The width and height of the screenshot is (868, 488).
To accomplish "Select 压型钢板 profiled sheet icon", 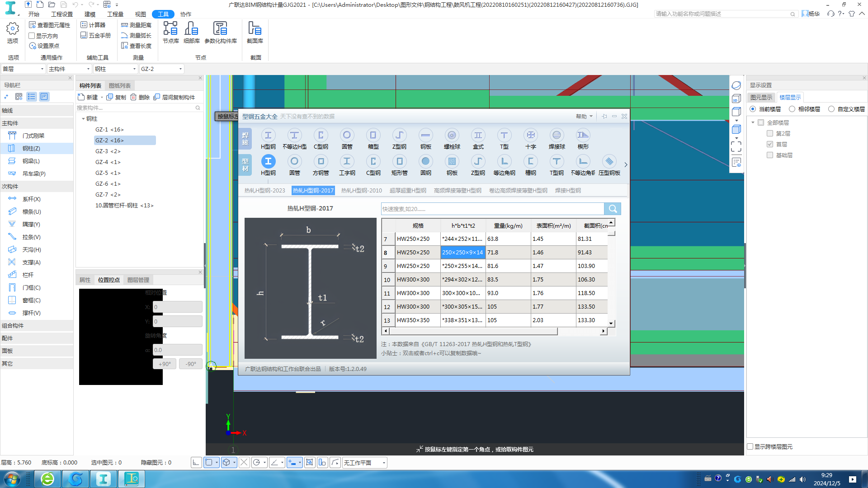I will [609, 165].
